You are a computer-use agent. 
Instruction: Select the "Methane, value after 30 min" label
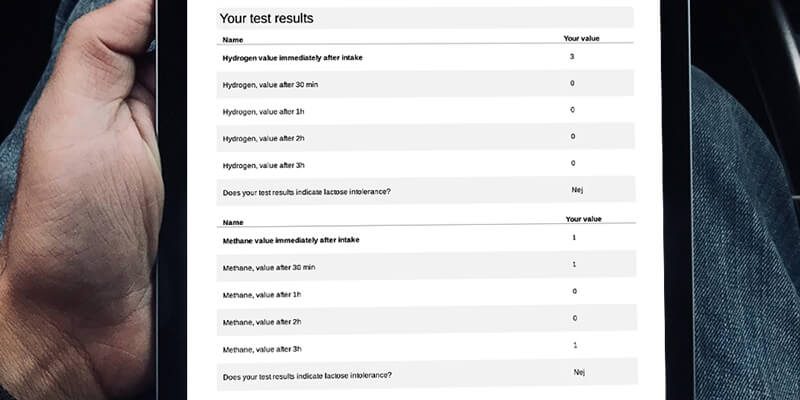click(269, 268)
